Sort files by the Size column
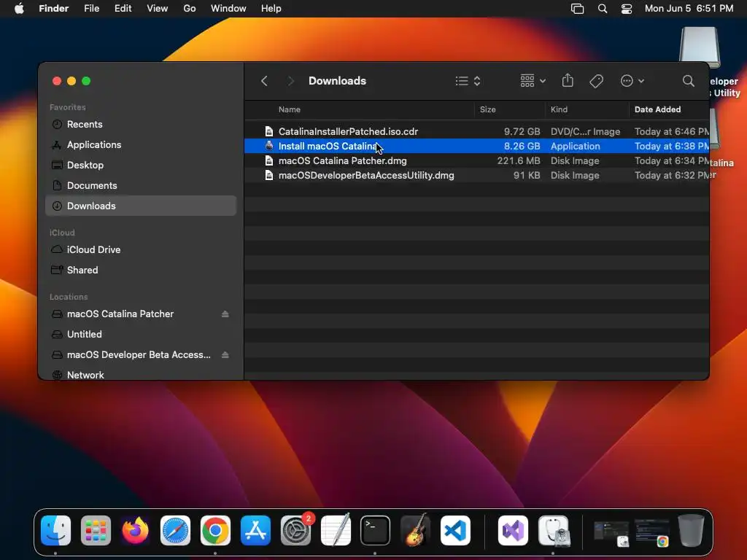The height and width of the screenshot is (560, 747). pyautogui.click(x=487, y=109)
